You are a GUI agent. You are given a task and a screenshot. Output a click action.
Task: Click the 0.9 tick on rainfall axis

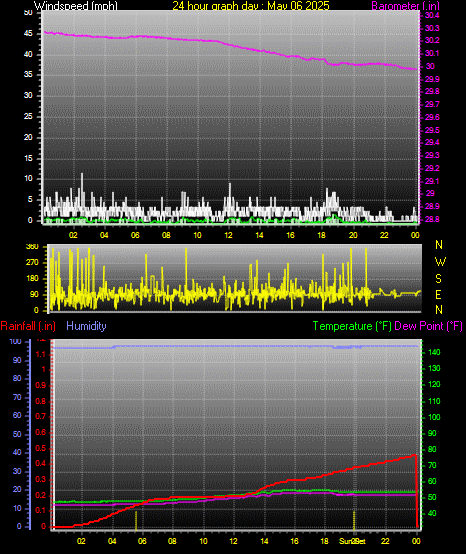point(41,385)
